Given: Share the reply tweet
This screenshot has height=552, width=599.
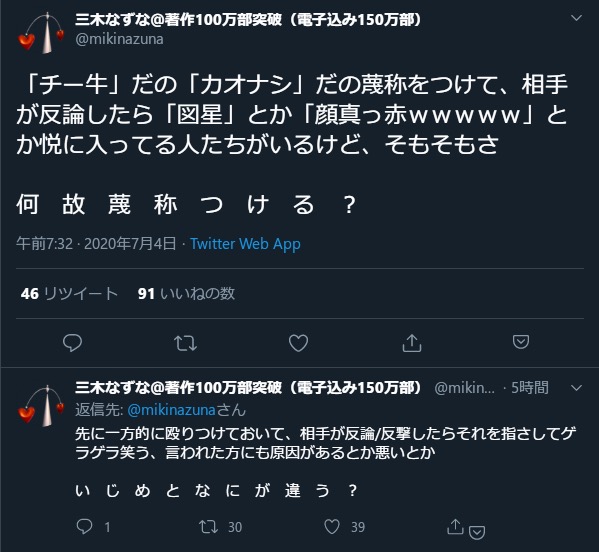Looking at the screenshot, I should [x=455, y=526].
